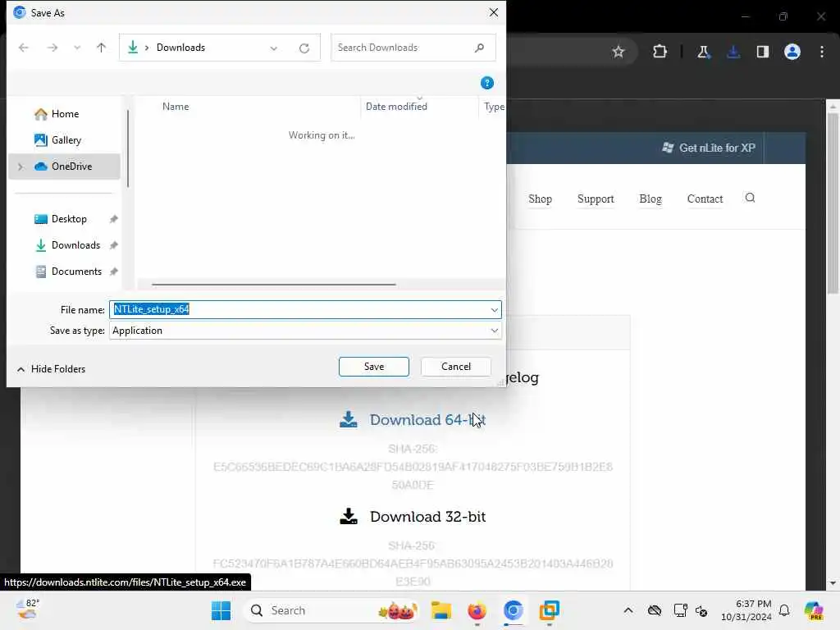Sort files by Name column
The width and height of the screenshot is (840, 630).
point(176,107)
